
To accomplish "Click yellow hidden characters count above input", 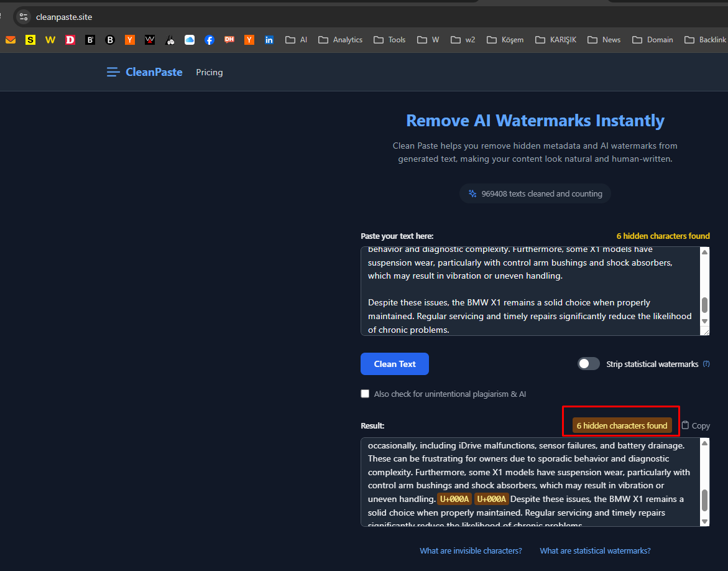I will (663, 236).
